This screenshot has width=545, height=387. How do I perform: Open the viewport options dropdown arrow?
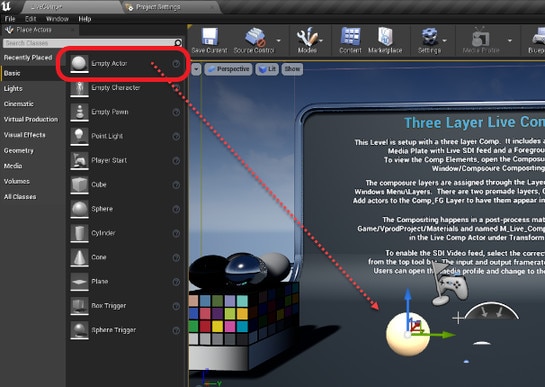coord(196,69)
